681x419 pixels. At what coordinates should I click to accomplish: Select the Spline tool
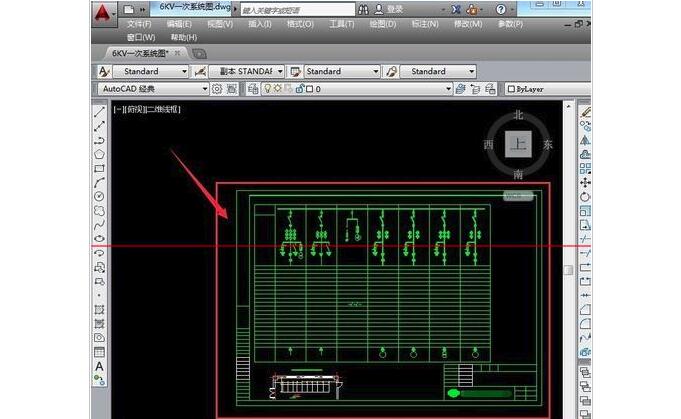99,224
